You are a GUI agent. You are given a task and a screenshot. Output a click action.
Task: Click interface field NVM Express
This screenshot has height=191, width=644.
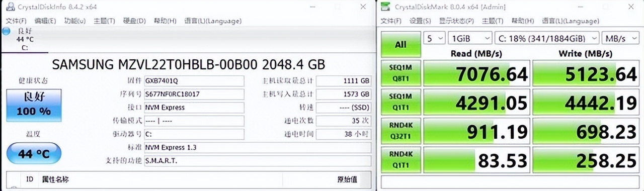(194, 107)
